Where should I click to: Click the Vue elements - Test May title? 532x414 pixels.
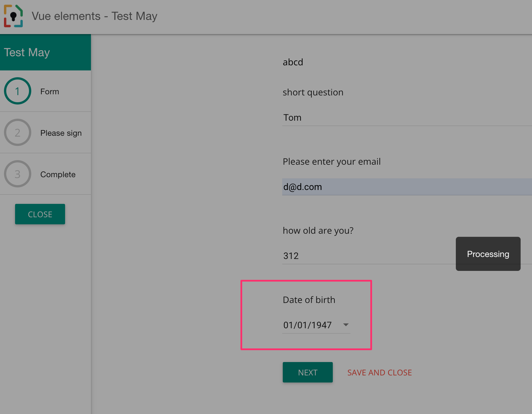pos(94,16)
